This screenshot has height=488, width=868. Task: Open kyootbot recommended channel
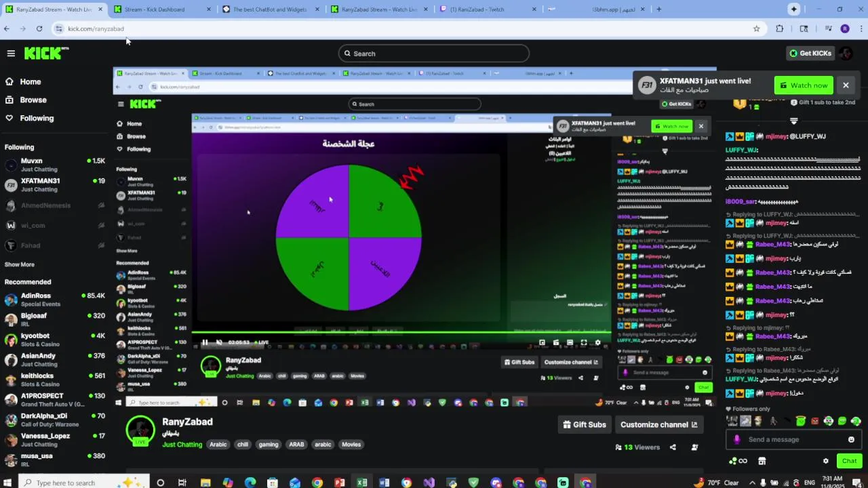coord(54,340)
